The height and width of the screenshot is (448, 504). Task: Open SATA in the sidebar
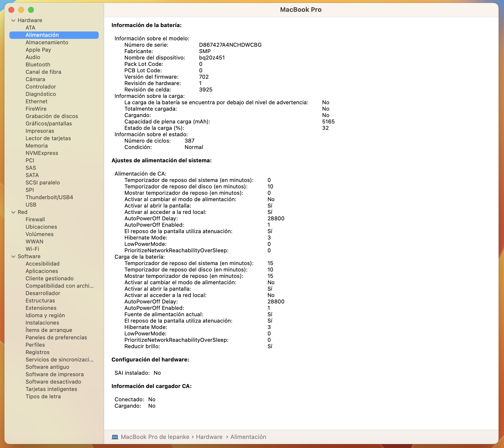[32, 175]
